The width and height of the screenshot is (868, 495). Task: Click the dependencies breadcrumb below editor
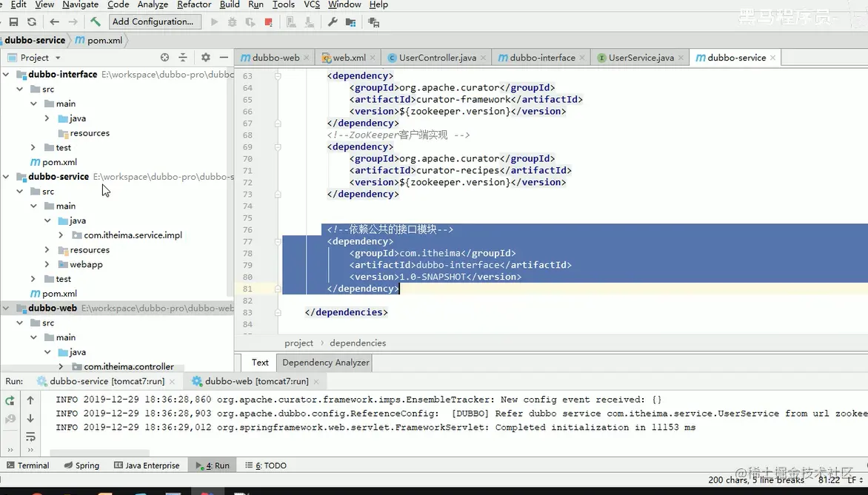358,343
